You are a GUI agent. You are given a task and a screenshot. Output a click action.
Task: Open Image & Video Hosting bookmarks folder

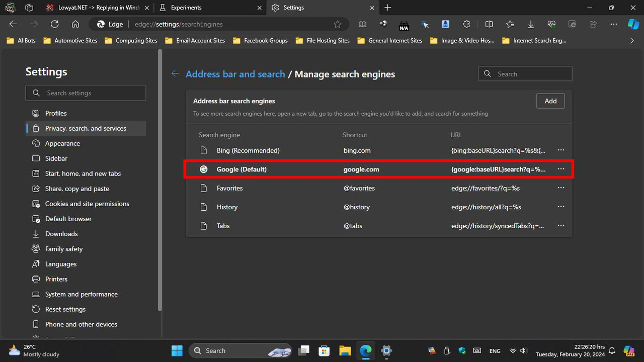click(462, 41)
